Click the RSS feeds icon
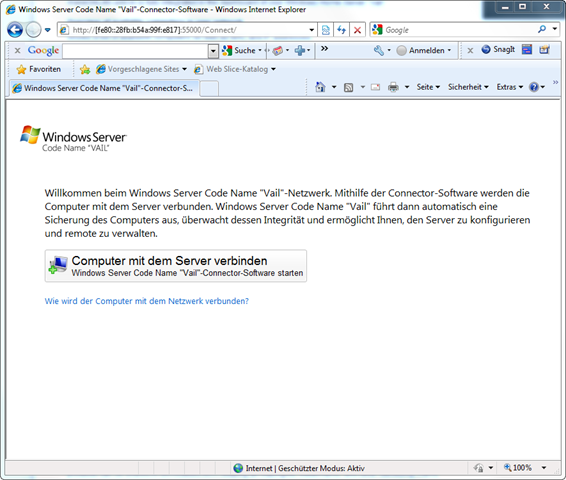This screenshot has width=566, height=480. point(348,87)
